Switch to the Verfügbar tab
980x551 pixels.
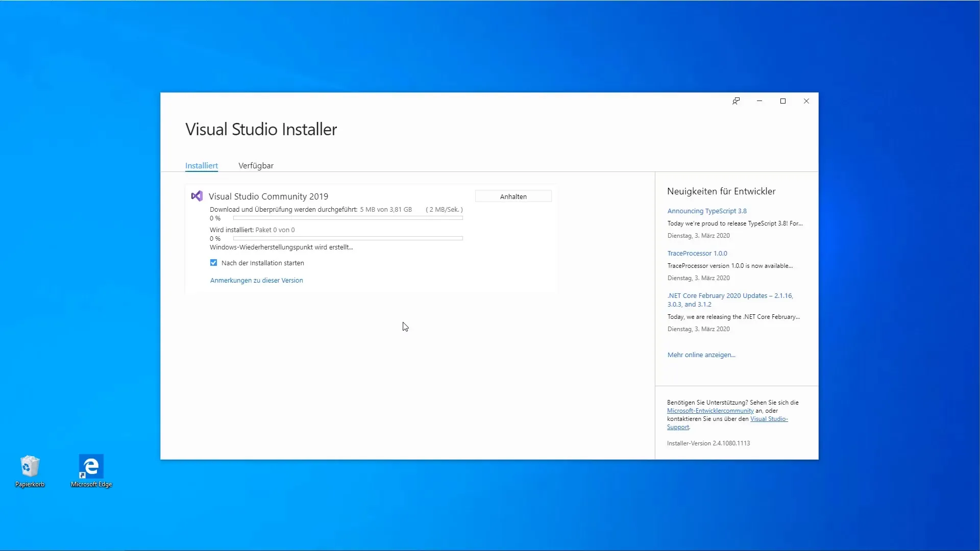[x=256, y=166]
